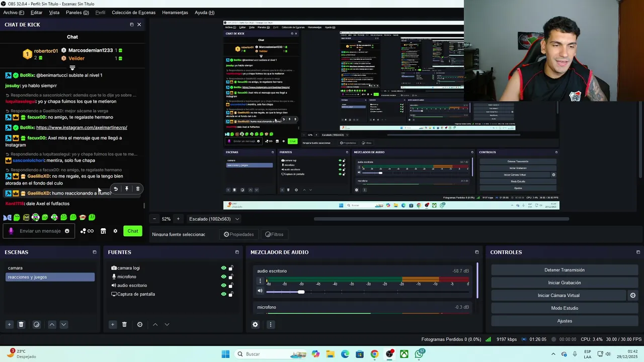Zoom in preview with plus icon
This screenshot has width=644, height=362.
[178, 219]
